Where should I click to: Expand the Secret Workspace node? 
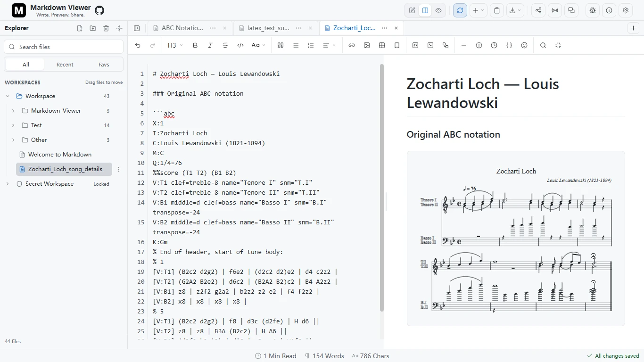pyautogui.click(x=8, y=184)
